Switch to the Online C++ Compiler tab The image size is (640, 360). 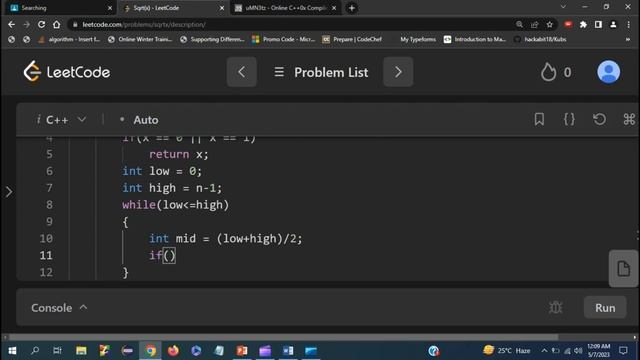(x=286, y=8)
